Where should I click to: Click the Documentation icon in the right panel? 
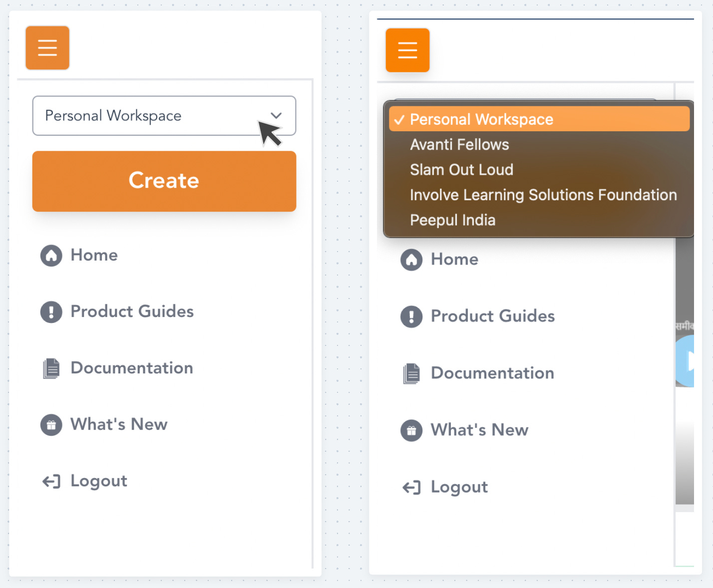[x=411, y=373]
